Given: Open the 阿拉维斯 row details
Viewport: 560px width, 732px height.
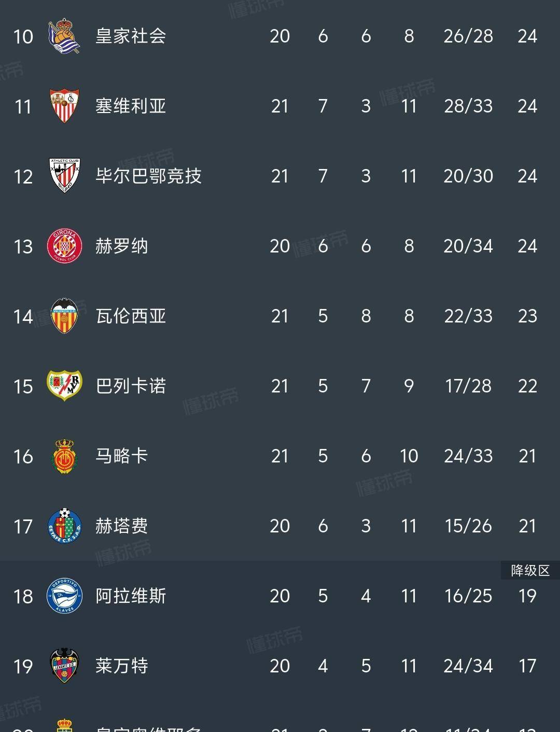Looking at the screenshot, I should point(131,596).
